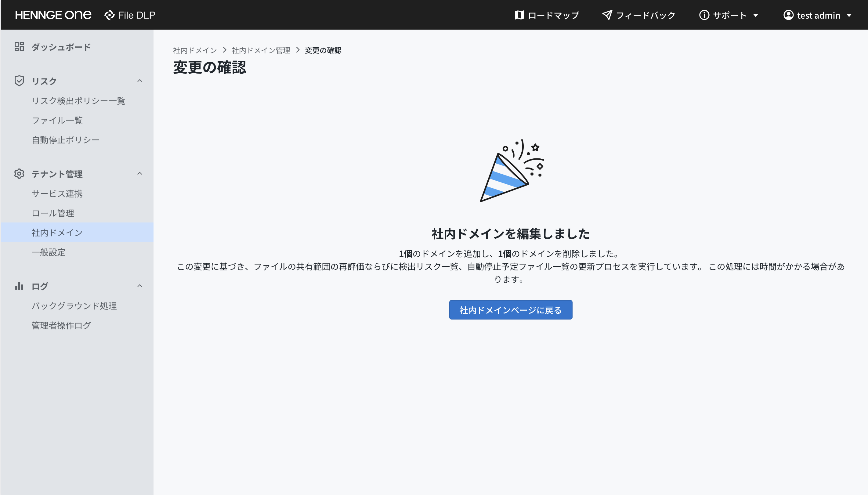Open the test admin menu label
Screen dimensions: 868x495
[818, 15]
